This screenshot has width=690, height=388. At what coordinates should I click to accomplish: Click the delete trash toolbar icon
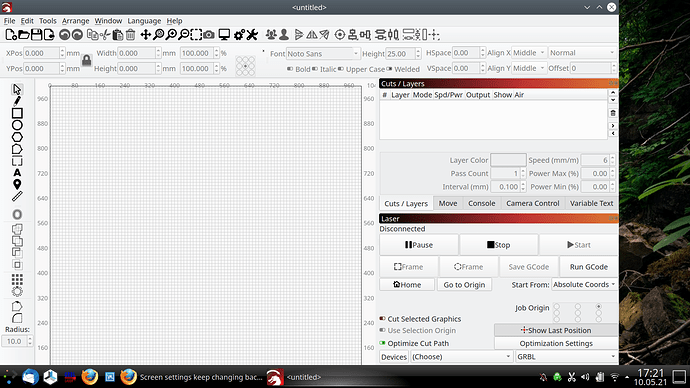pyautogui.click(x=131, y=35)
